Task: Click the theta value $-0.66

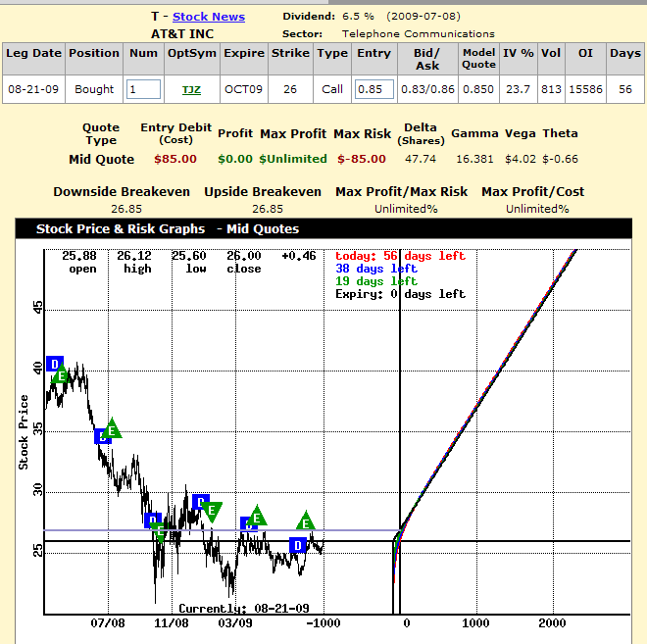Action: pos(561,159)
